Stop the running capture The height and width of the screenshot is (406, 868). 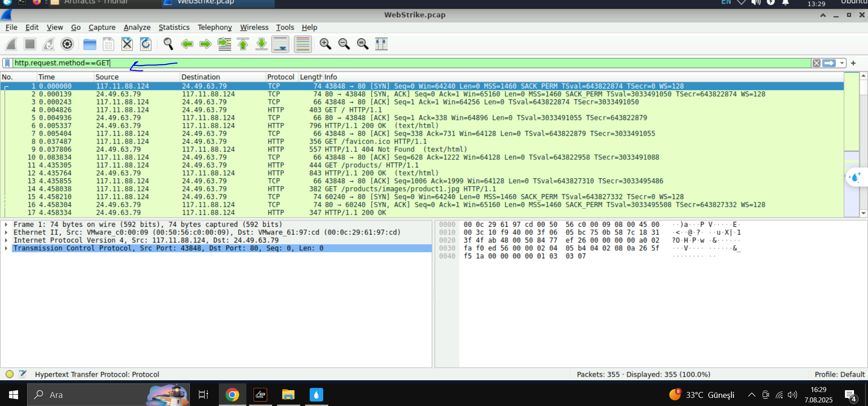[x=30, y=44]
